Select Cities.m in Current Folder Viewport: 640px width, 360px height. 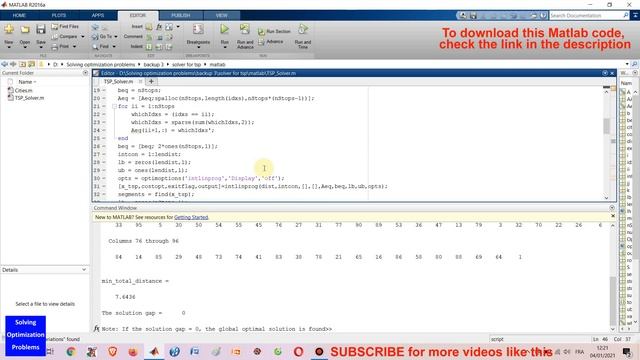point(23,90)
